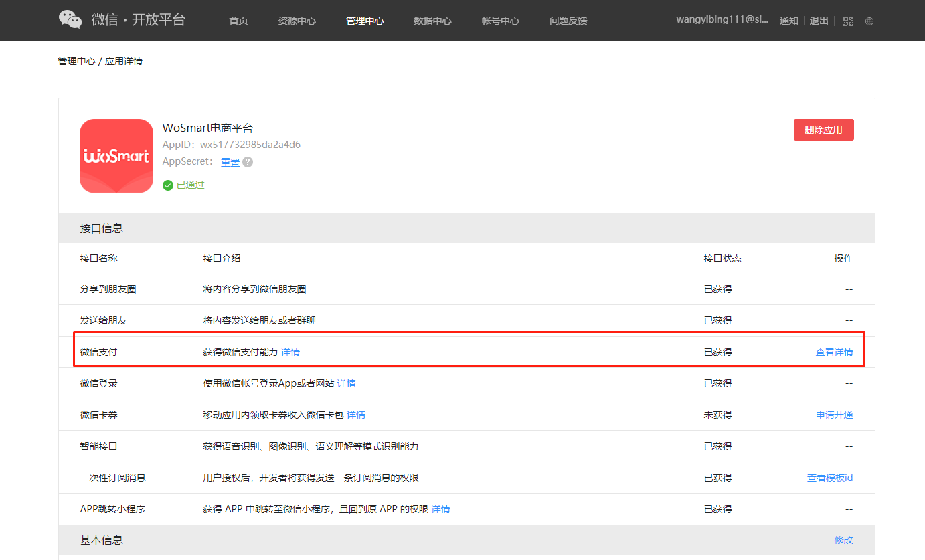Click 微信卡券 interface name
Image resolution: width=925 pixels, height=560 pixels.
point(98,415)
